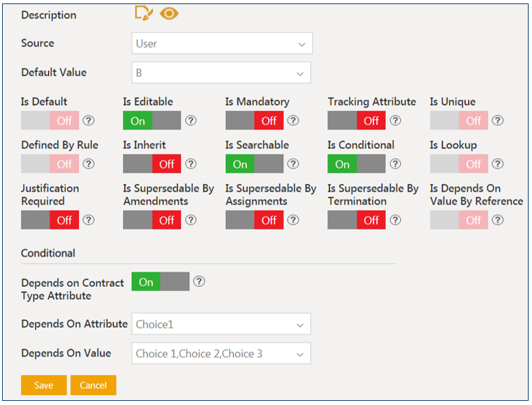Expand the Default Value dropdown

(221, 73)
